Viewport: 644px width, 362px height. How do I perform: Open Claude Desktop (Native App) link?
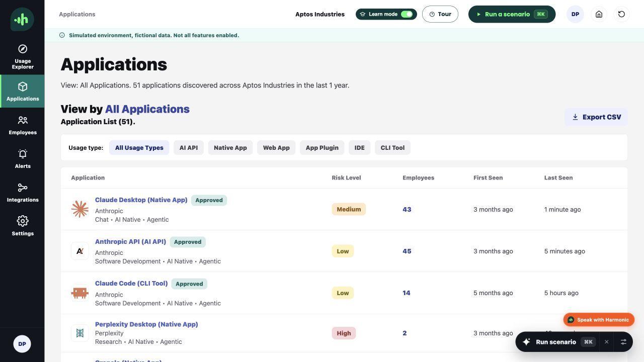(x=141, y=200)
